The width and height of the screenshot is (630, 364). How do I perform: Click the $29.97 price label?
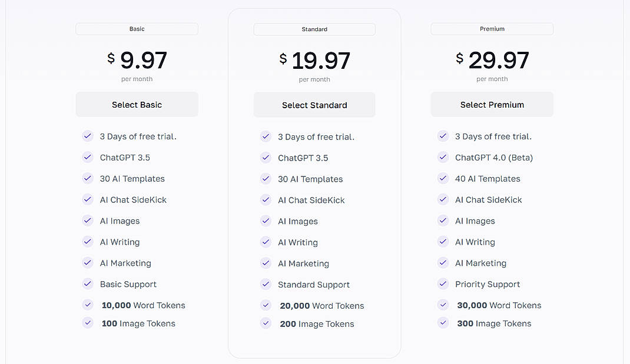point(492,58)
